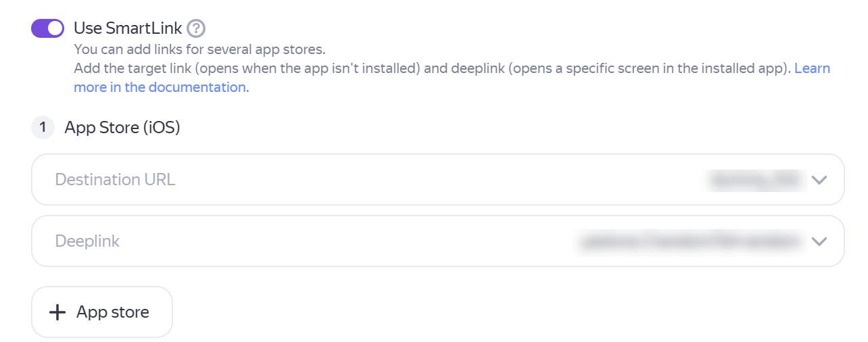This screenshot has height=342, width=868.
Task: Click the 'Destination URL' placeholder text
Action: tap(115, 180)
